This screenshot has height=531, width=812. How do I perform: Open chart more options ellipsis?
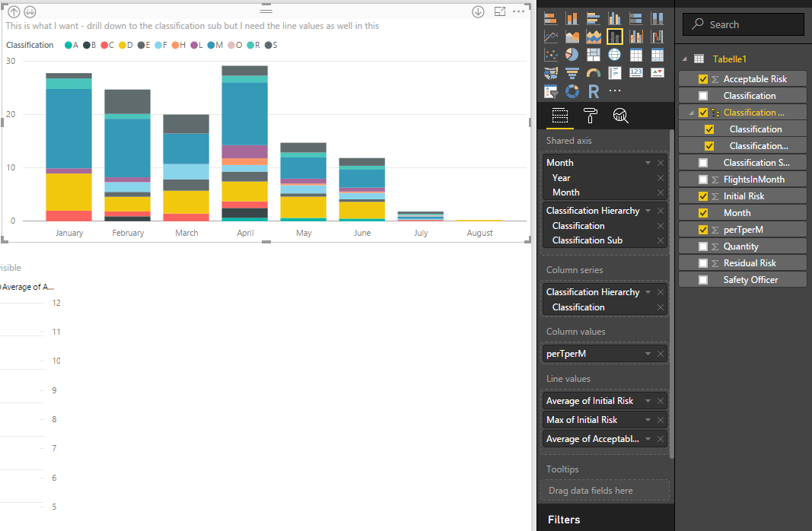(x=518, y=11)
